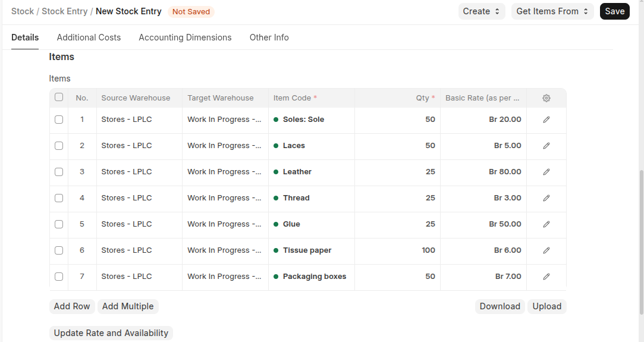The width and height of the screenshot is (644, 342).
Task: Go to the Other Info tab
Action: pos(269,37)
